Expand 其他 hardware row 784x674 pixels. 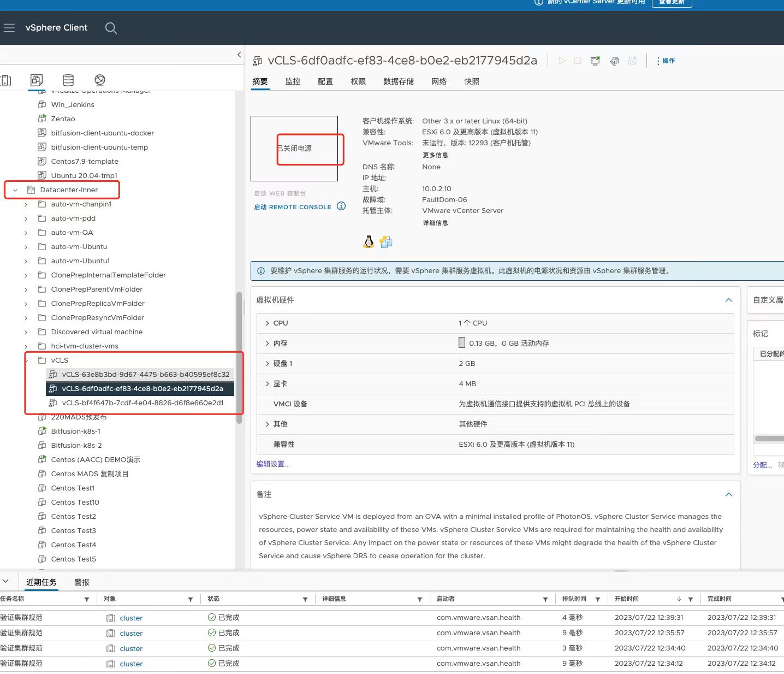click(x=268, y=424)
